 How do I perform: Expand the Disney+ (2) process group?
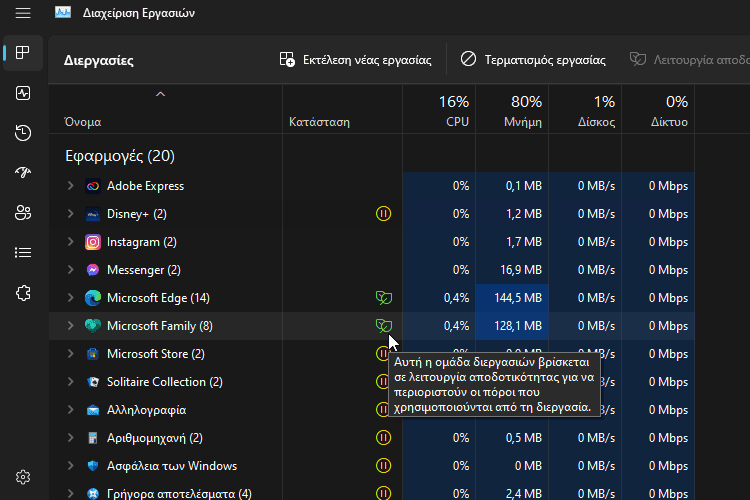(70, 214)
